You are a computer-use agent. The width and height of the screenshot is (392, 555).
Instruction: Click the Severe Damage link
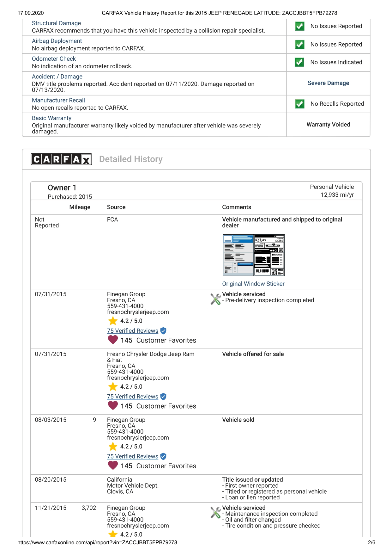click(329, 83)
